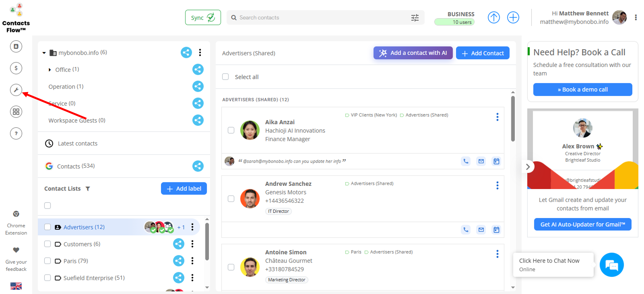Open the wrench settings icon in sidebar
The width and height of the screenshot is (644, 294).
click(16, 90)
